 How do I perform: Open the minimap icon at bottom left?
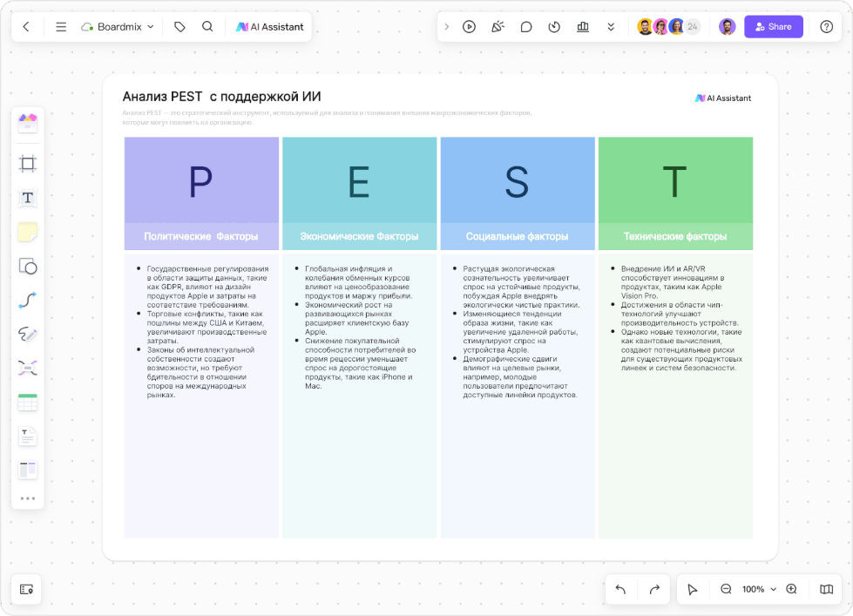click(27, 589)
